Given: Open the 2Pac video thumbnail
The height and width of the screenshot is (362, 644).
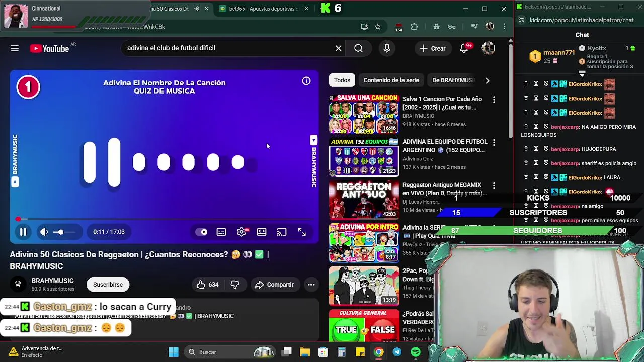Looking at the screenshot, I should click(364, 286).
